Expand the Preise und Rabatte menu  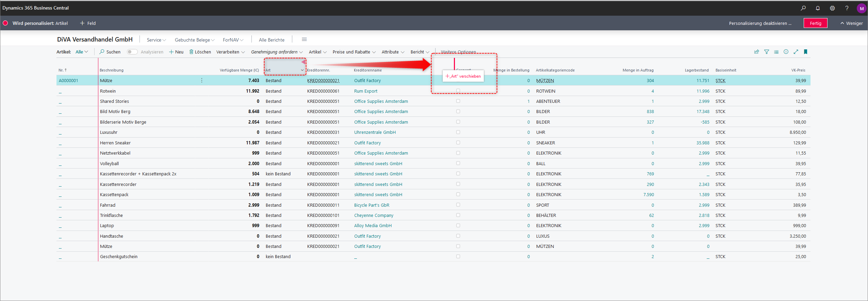tap(354, 52)
